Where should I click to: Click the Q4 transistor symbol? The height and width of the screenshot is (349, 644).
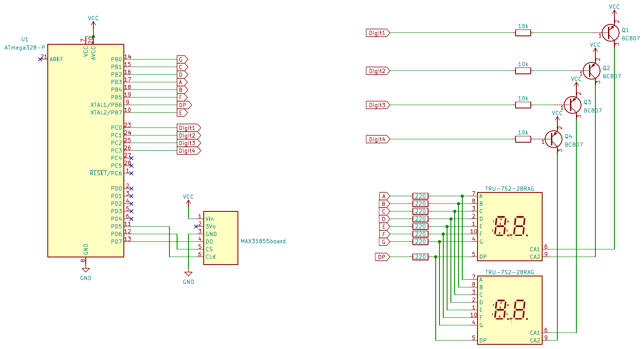coord(553,139)
